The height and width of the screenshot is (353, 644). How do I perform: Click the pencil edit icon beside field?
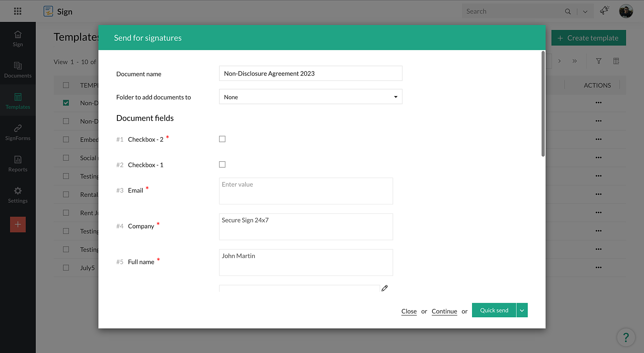tap(384, 288)
